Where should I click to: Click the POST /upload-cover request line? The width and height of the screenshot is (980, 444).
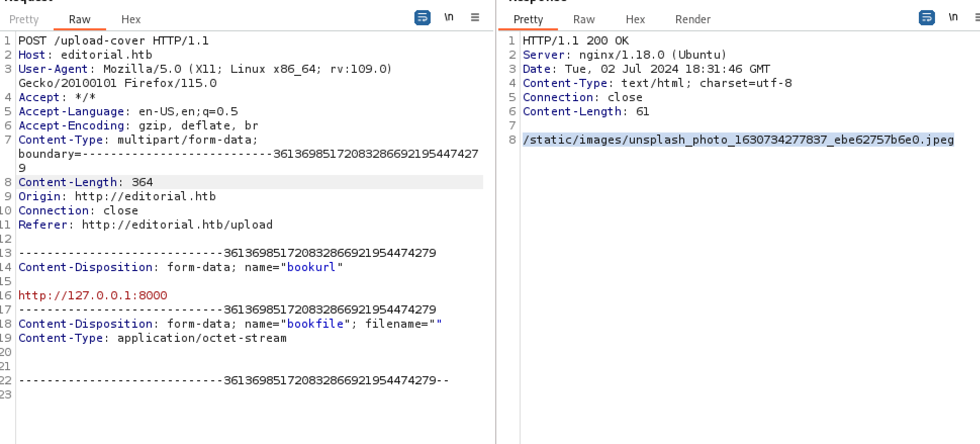click(x=114, y=40)
